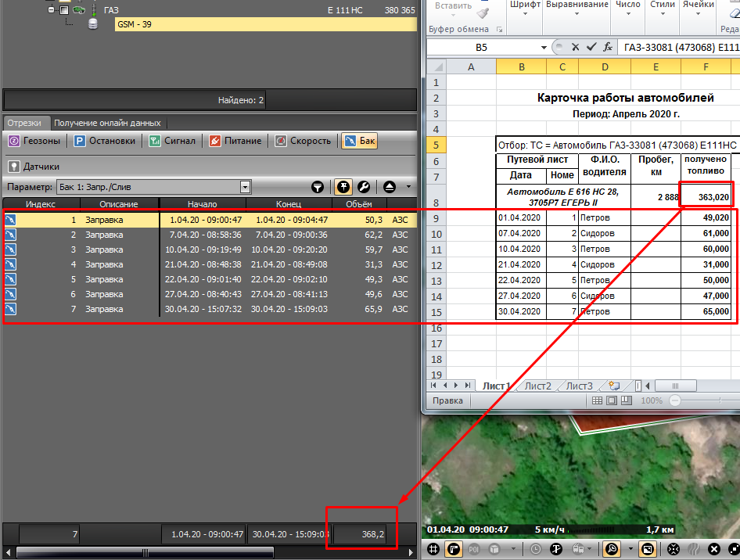This screenshot has width=740, height=560.
Task: Switch to the Page Layout view icon
Action: click(612, 400)
